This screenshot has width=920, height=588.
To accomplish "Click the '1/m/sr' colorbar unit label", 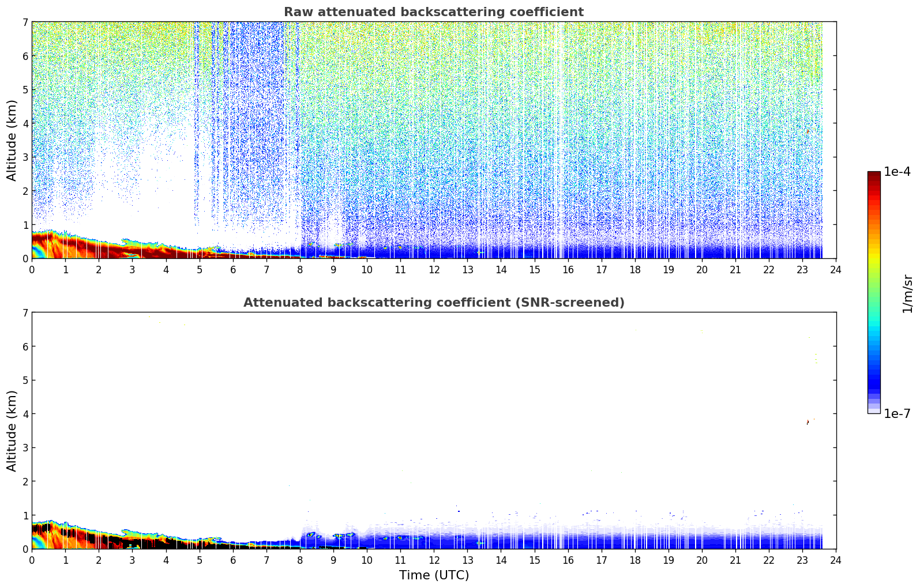I will pyautogui.click(x=907, y=293).
